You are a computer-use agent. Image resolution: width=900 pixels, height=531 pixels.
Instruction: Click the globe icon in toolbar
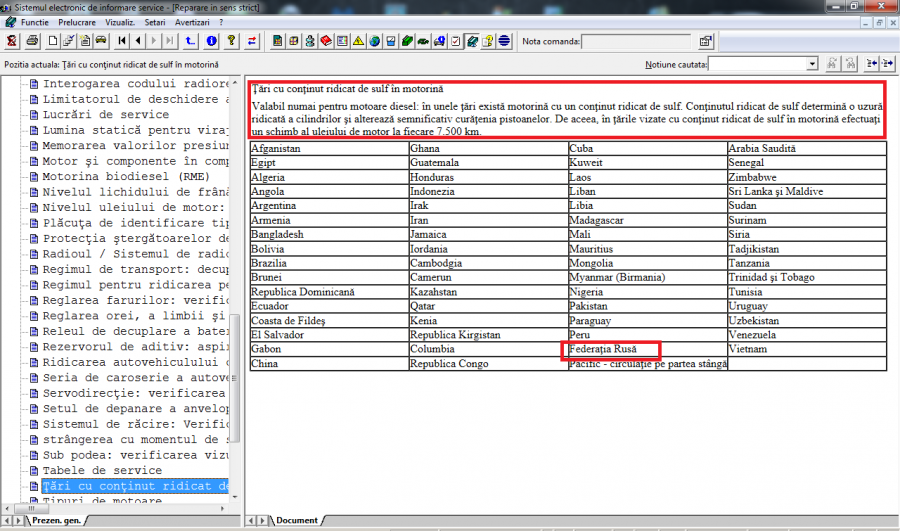tap(374, 41)
